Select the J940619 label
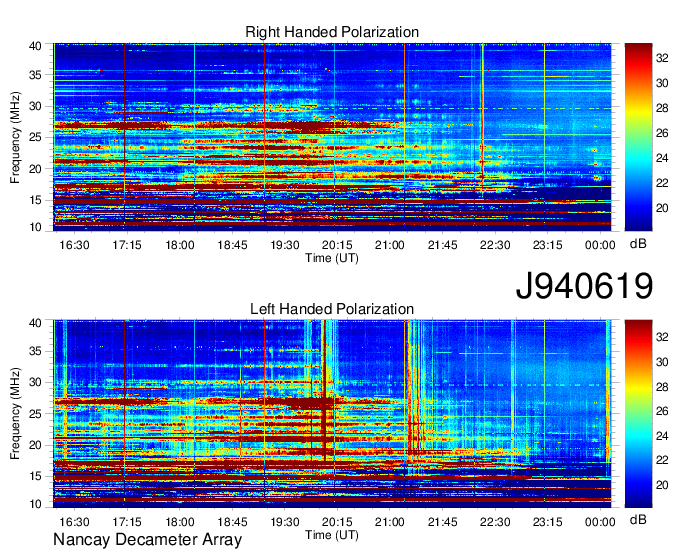Screen dimensions: 680x552 [x=584, y=286]
